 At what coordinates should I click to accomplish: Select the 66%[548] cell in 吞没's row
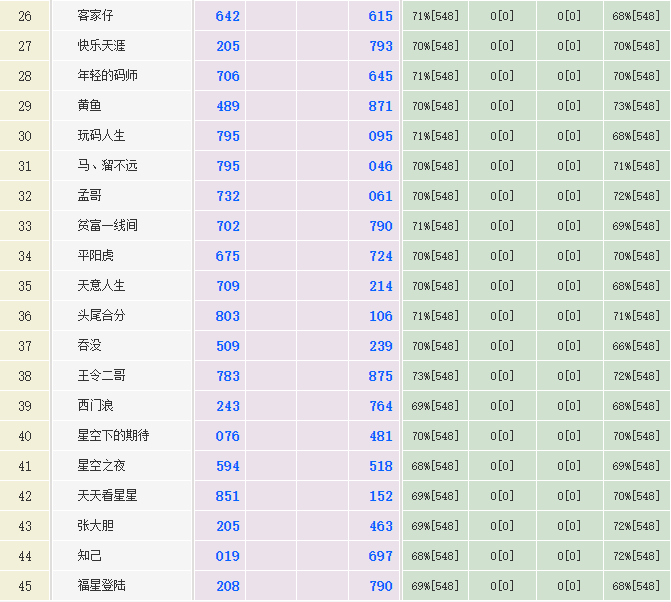pos(636,346)
